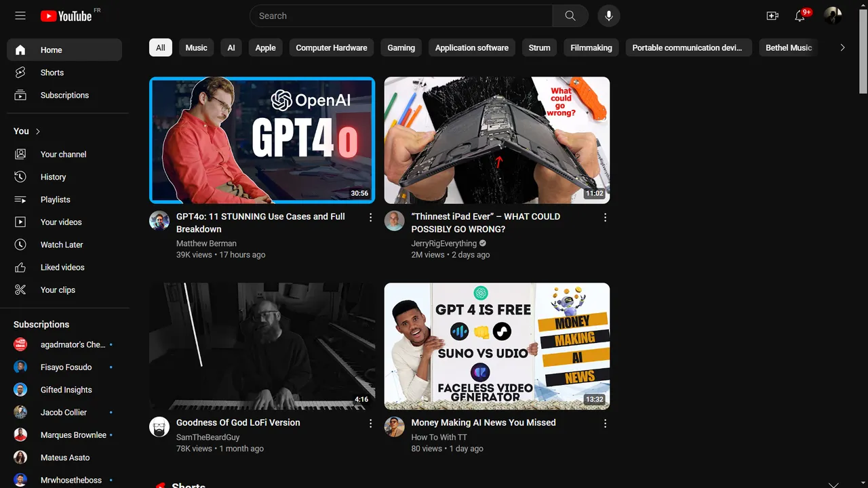Image resolution: width=868 pixels, height=488 pixels.
Task: Open Gifted Insights subscription
Action: (x=64, y=390)
